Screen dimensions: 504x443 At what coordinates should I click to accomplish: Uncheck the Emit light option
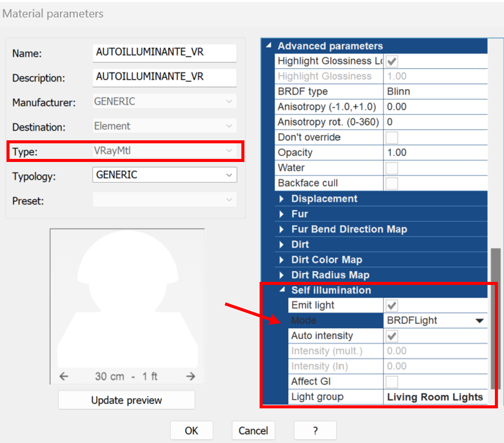pos(392,305)
